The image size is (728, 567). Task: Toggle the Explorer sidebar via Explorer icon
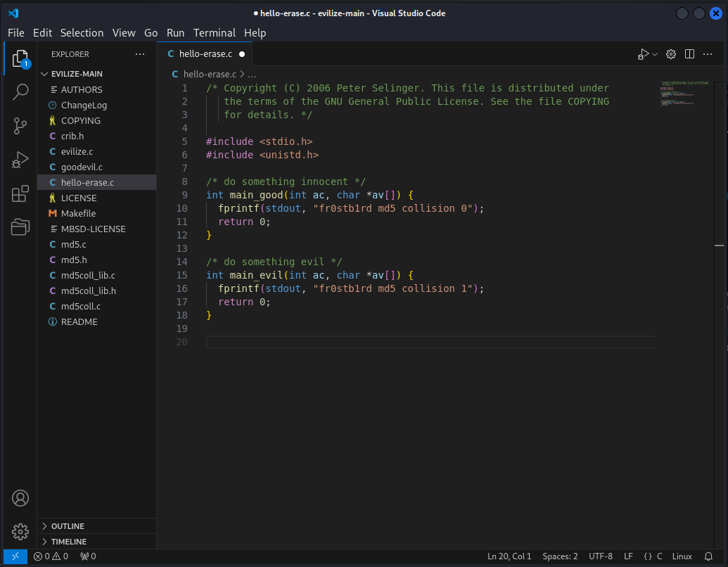pos(20,58)
